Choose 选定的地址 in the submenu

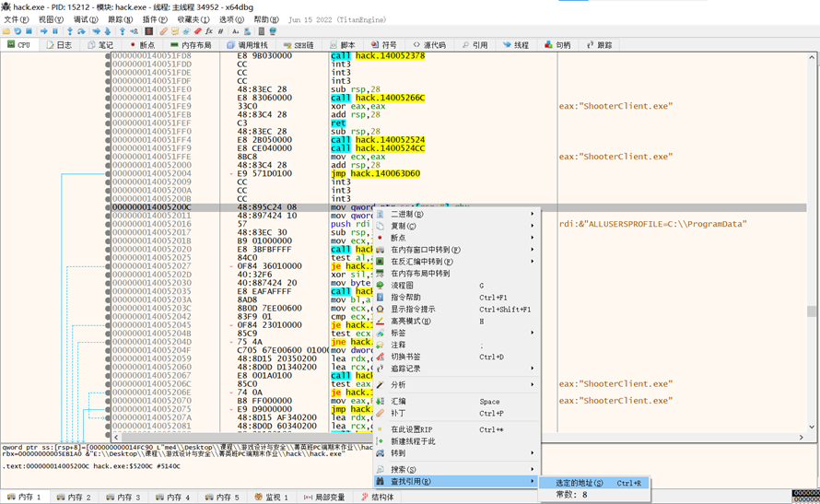coord(580,483)
